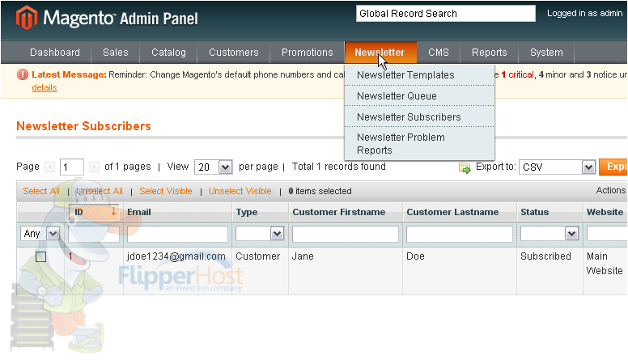Open the Dashboard menu
The width and height of the screenshot is (628, 364).
tap(55, 53)
